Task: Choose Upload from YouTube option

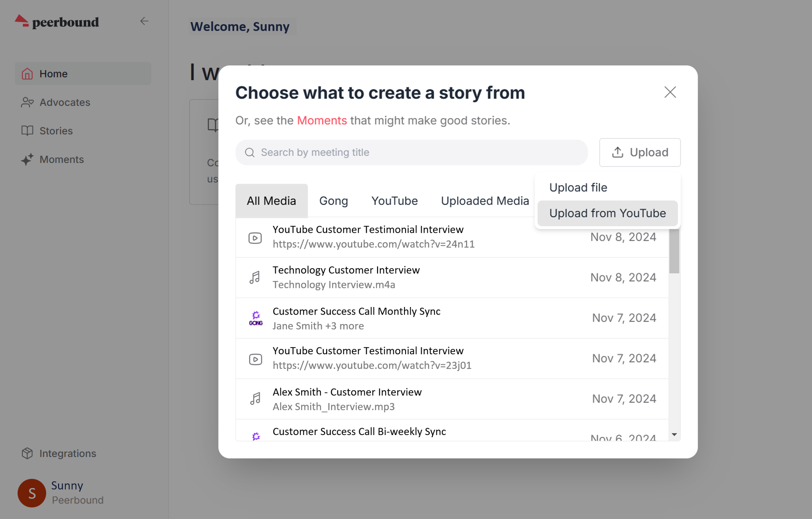Action: click(x=607, y=213)
